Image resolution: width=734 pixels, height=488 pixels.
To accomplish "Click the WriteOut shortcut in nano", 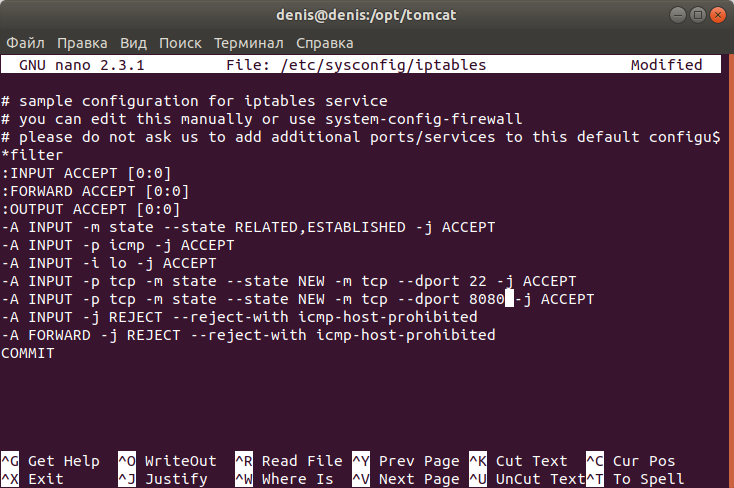I will (180, 461).
